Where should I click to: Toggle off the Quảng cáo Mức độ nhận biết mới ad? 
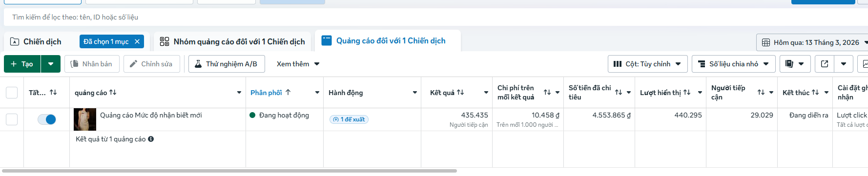47,119
